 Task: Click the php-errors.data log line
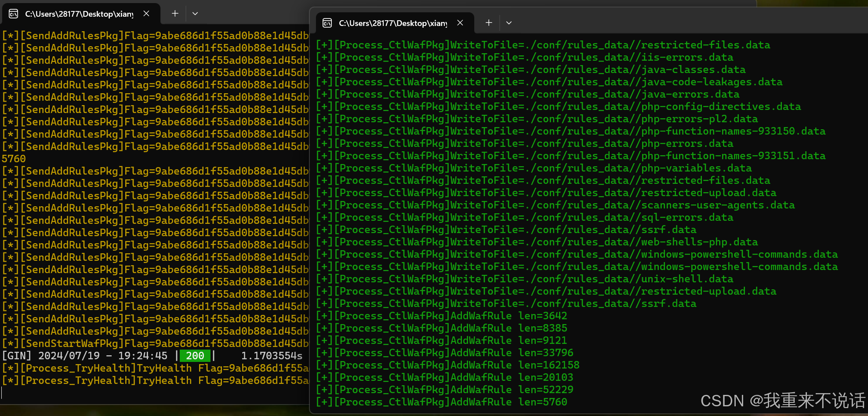525,144
